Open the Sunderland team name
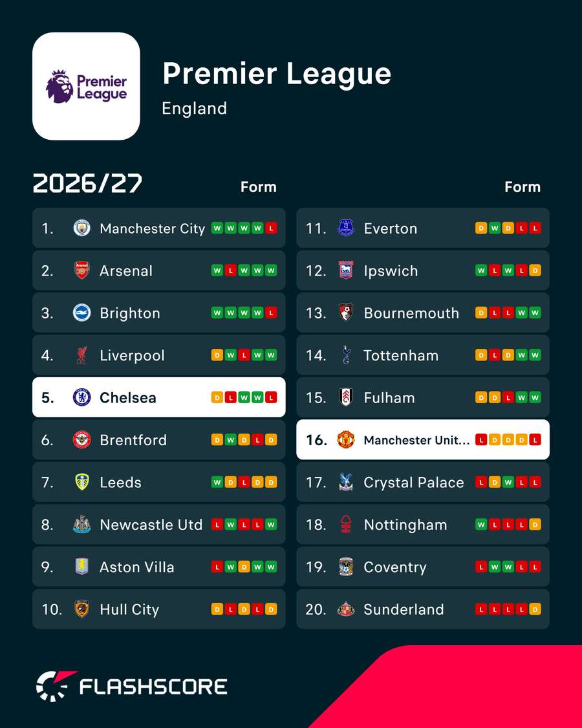 pyautogui.click(x=404, y=609)
